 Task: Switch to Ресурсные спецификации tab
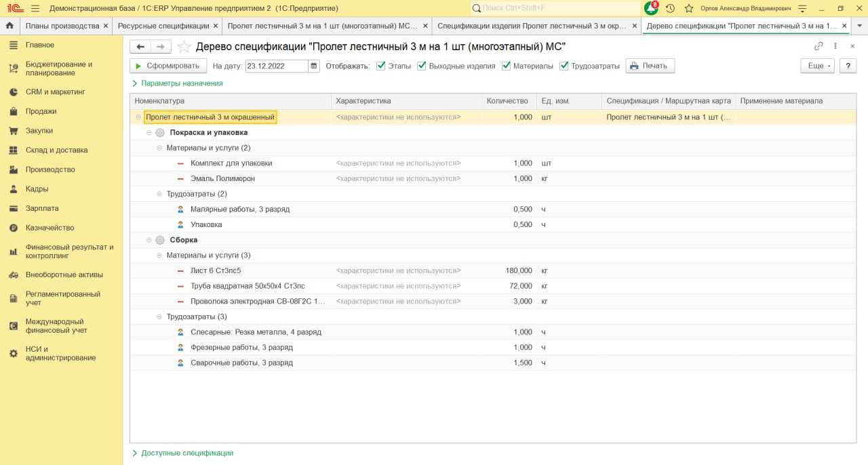click(x=163, y=26)
